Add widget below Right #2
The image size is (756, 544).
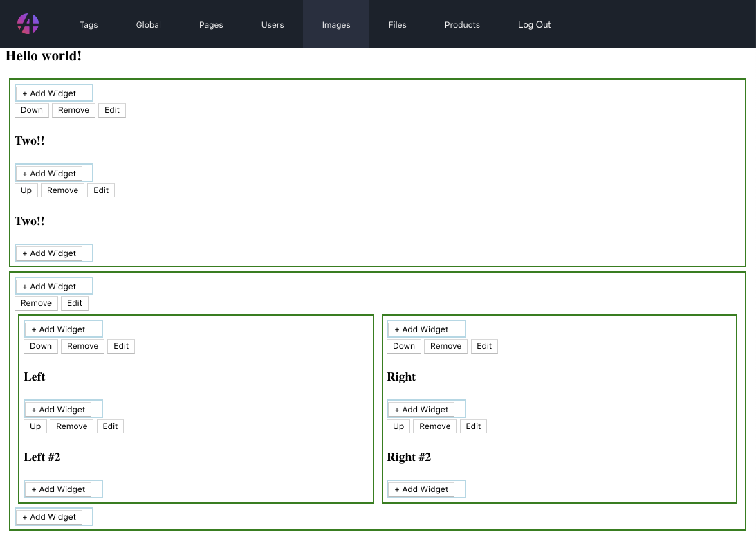tap(421, 489)
